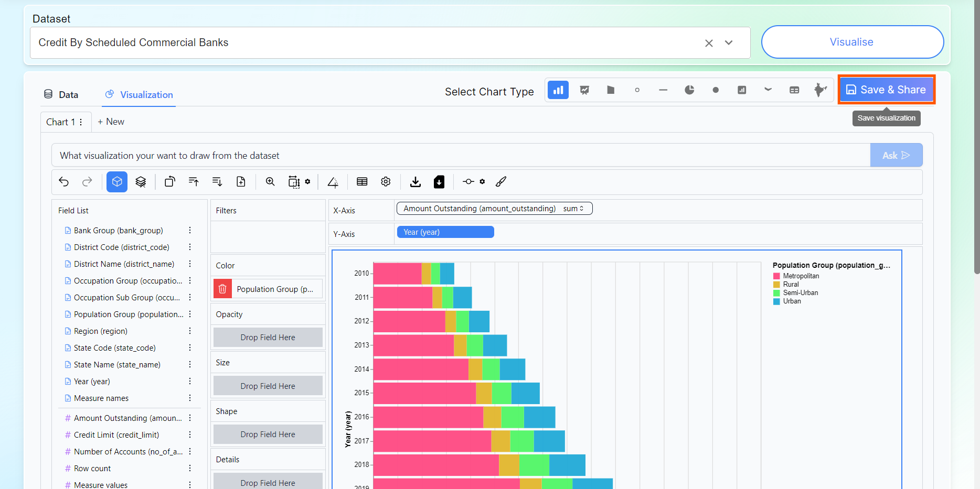This screenshot has height=489, width=980.
Task: Pick the India map chart type
Action: (x=820, y=90)
